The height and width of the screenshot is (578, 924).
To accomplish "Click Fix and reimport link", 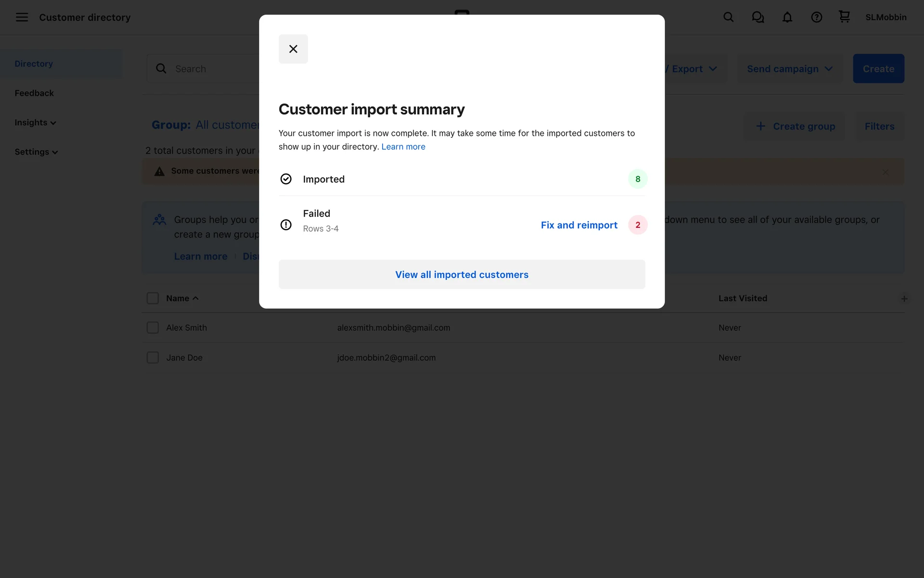I will click(x=579, y=225).
